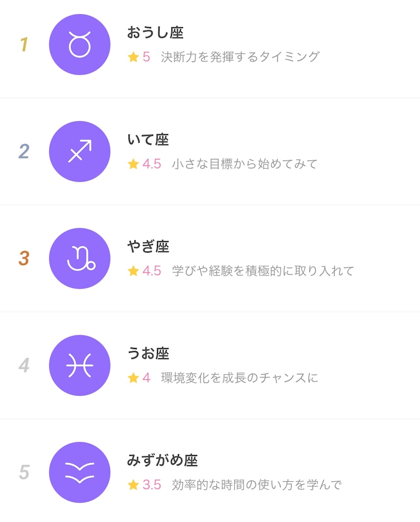The width and height of the screenshot is (420, 522).
Task: Click the star beside みずがめ座 3.5 rating
Action: point(133,485)
